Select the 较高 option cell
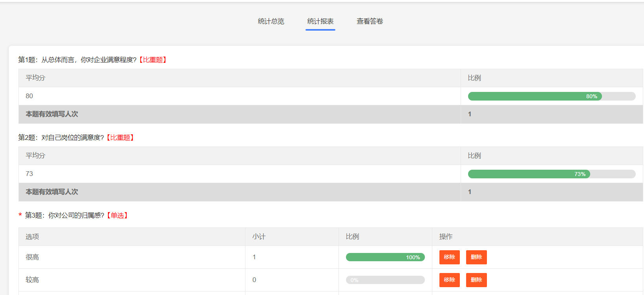The width and height of the screenshot is (644, 295). pos(32,280)
